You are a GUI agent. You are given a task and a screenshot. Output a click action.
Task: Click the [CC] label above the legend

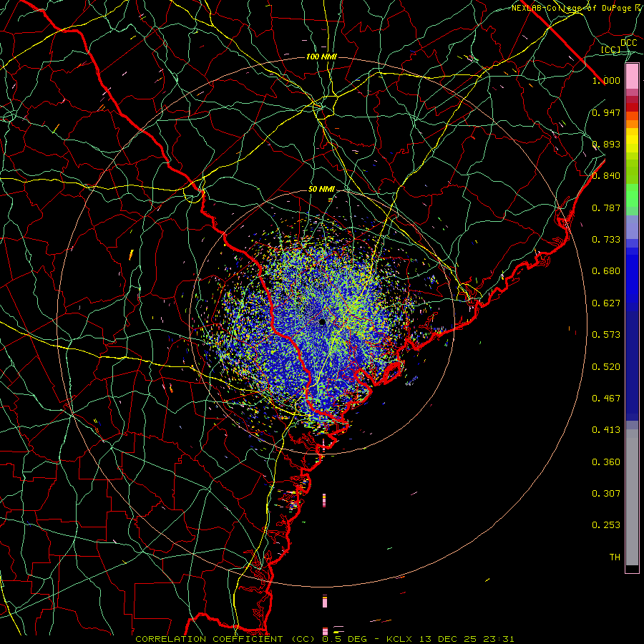(x=611, y=49)
